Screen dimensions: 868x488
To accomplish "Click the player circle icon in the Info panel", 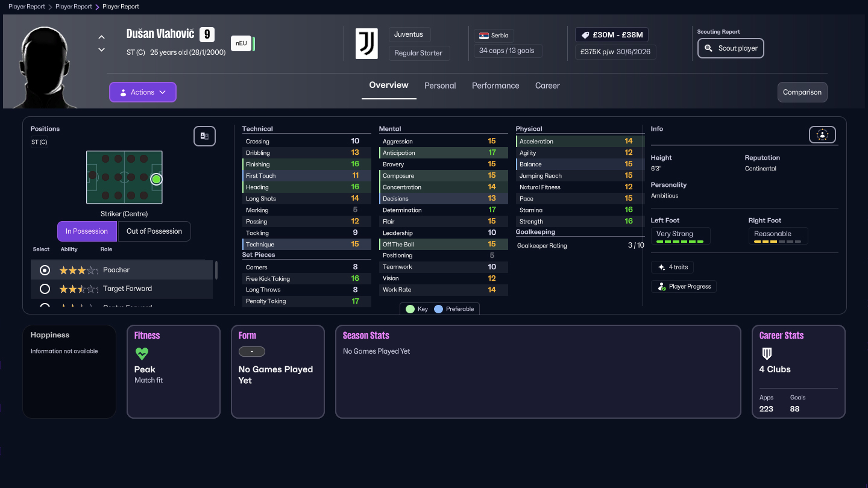I will click(x=822, y=134).
